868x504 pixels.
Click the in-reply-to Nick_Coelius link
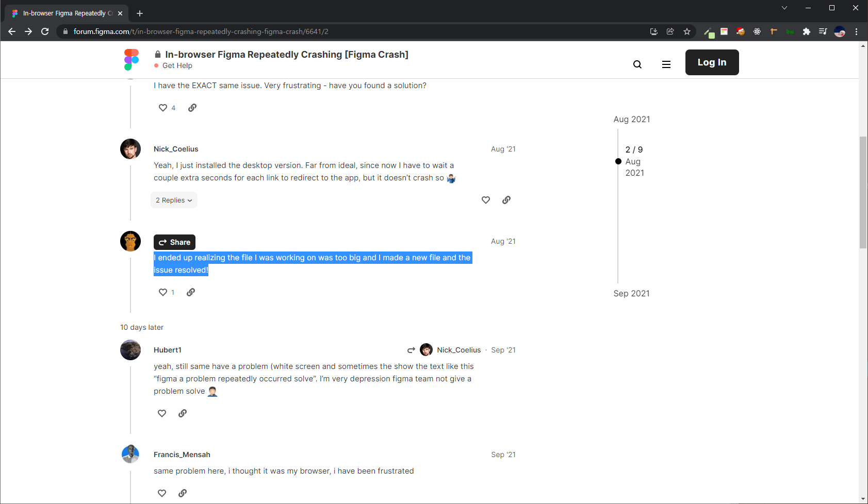[x=451, y=350]
